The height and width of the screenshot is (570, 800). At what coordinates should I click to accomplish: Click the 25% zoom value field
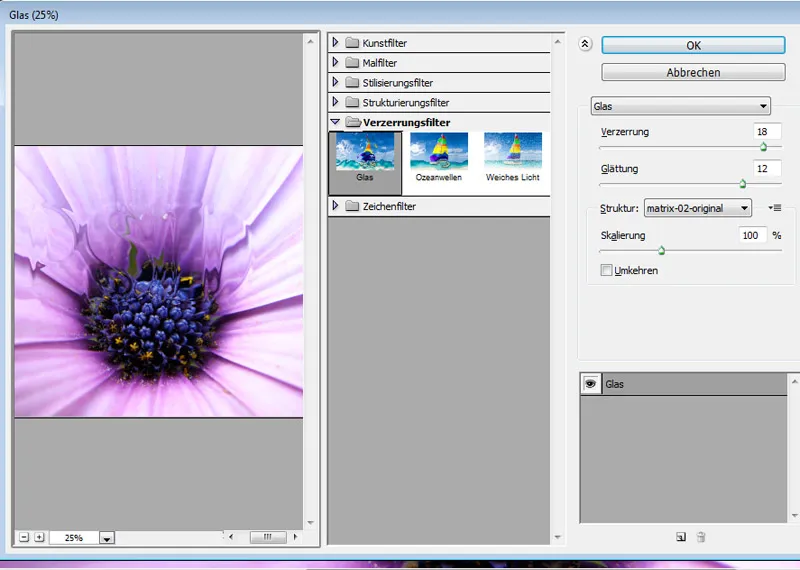(74, 537)
